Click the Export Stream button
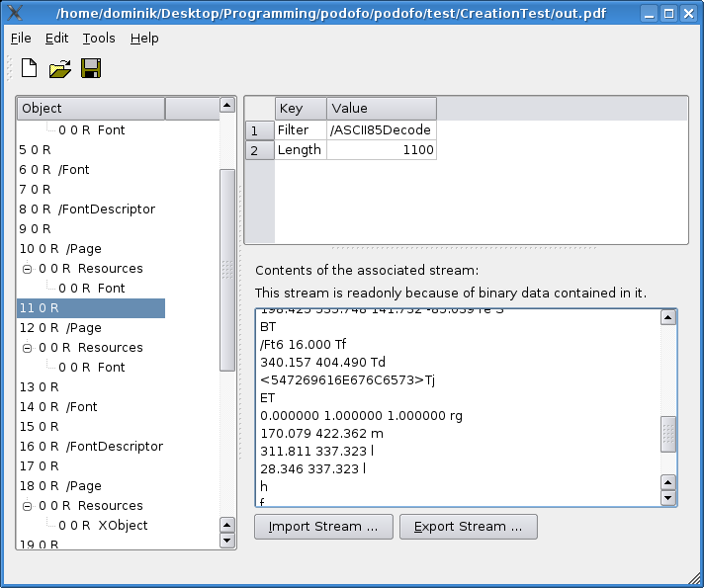704x588 pixels. pyautogui.click(x=468, y=527)
